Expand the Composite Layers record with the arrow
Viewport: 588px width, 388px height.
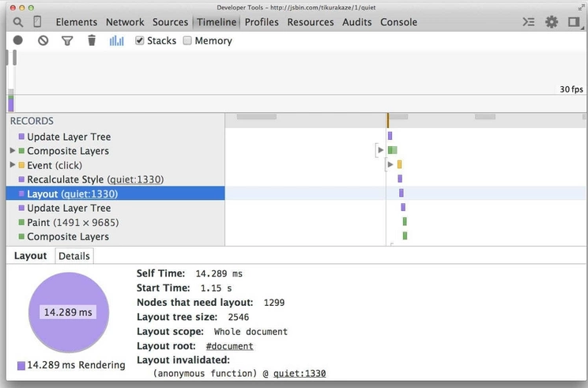coord(13,150)
